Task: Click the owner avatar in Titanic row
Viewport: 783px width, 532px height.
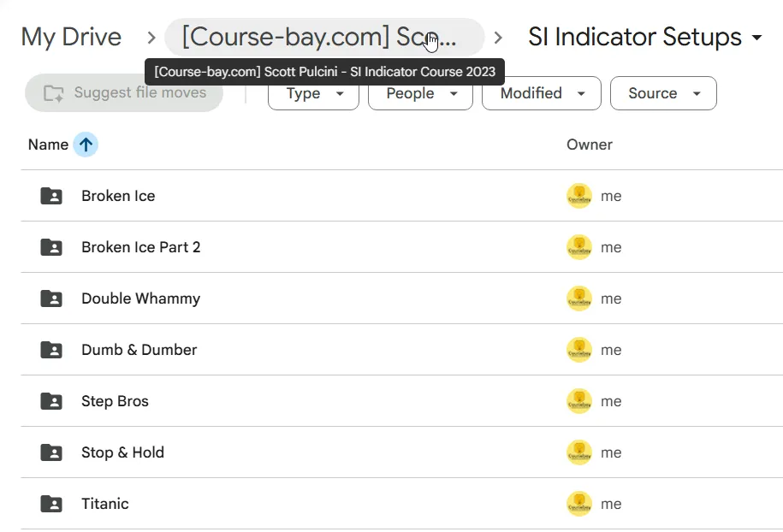Action: [579, 504]
